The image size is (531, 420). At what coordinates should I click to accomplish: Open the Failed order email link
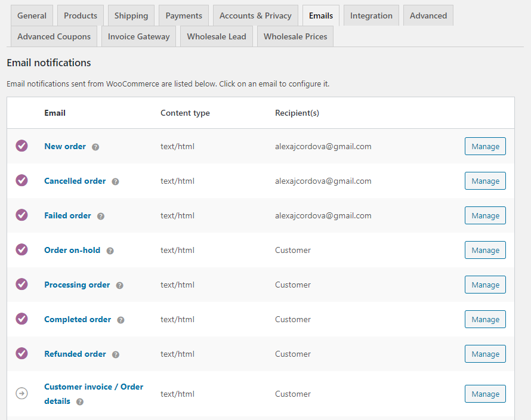[x=67, y=215]
